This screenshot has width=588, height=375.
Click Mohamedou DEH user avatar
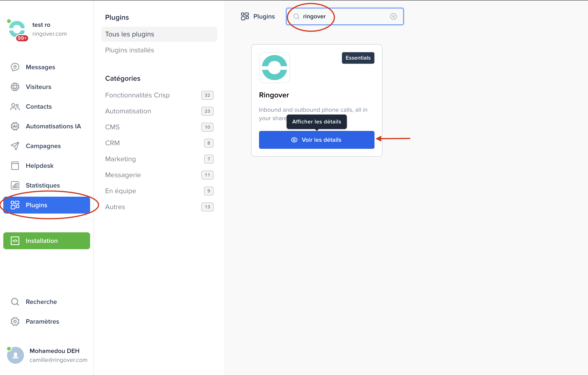click(x=15, y=355)
